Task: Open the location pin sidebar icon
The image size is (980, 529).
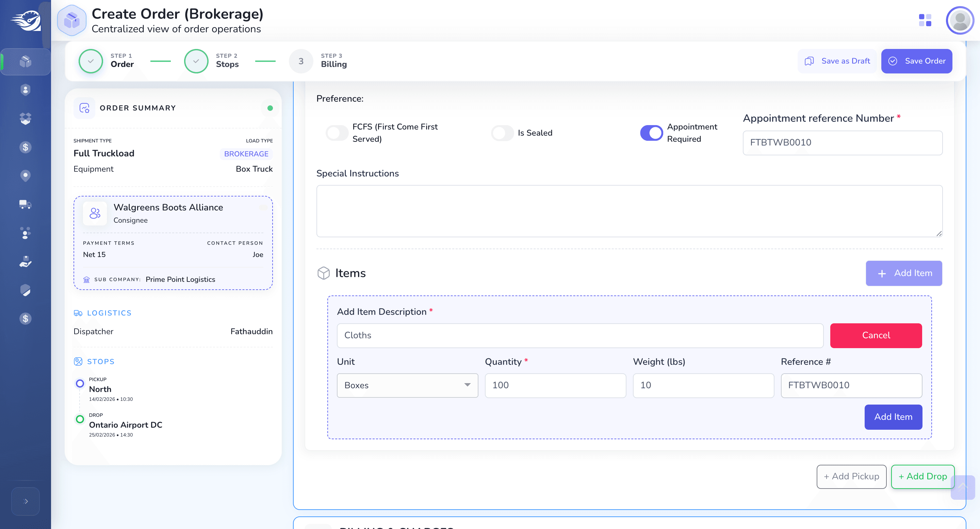Action: 26,175
